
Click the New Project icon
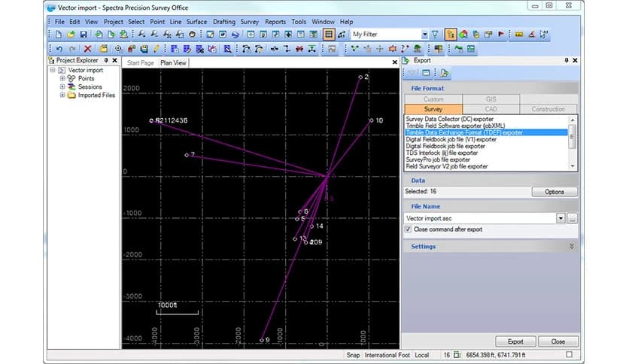(x=59, y=35)
